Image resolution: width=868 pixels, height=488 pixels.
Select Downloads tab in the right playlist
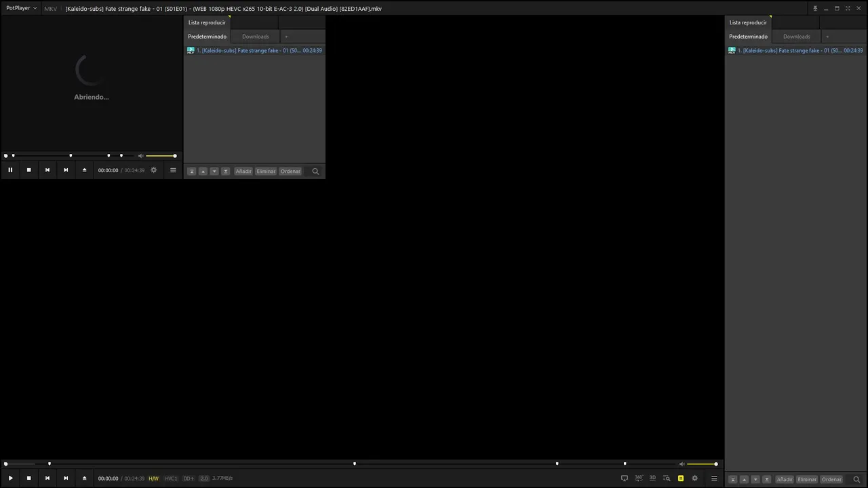[797, 37]
